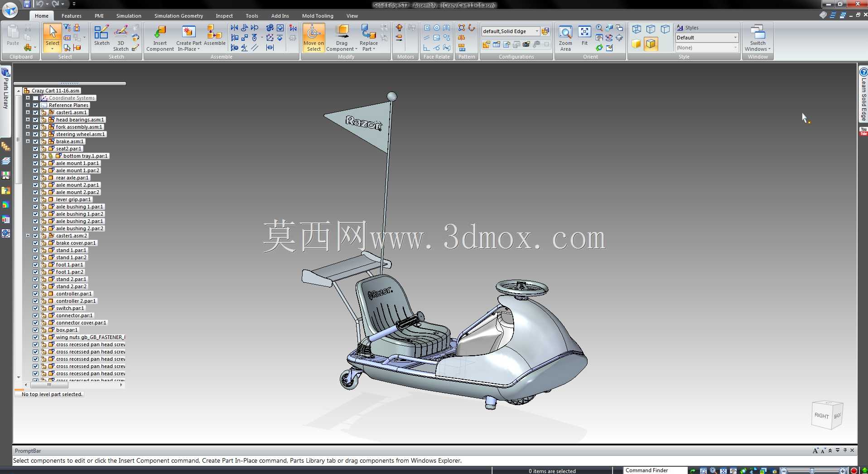Open the PMI tab
The width and height of the screenshot is (868, 474).
(99, 16)
